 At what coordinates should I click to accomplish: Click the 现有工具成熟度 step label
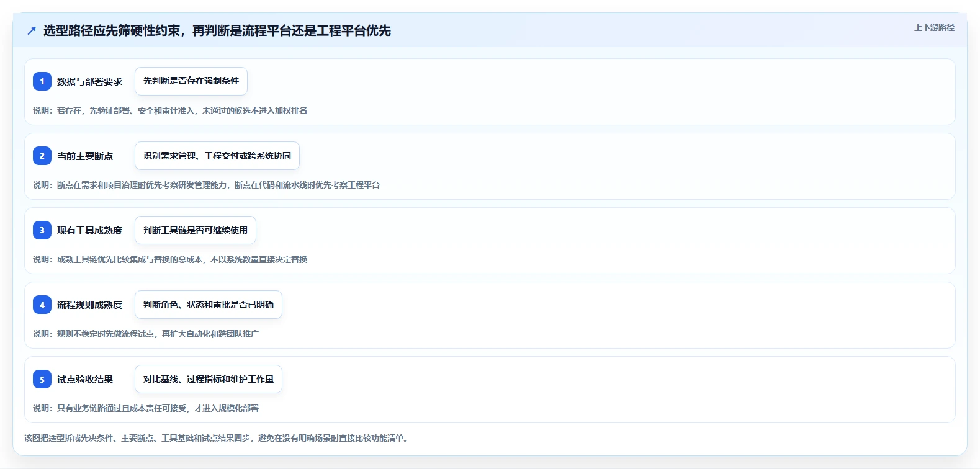tap(89, 230)
